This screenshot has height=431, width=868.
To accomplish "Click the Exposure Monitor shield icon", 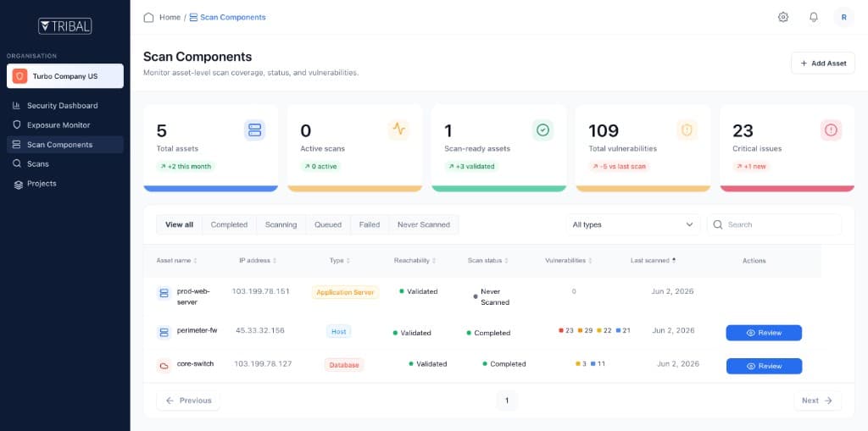I will click(x=17, y=125).
